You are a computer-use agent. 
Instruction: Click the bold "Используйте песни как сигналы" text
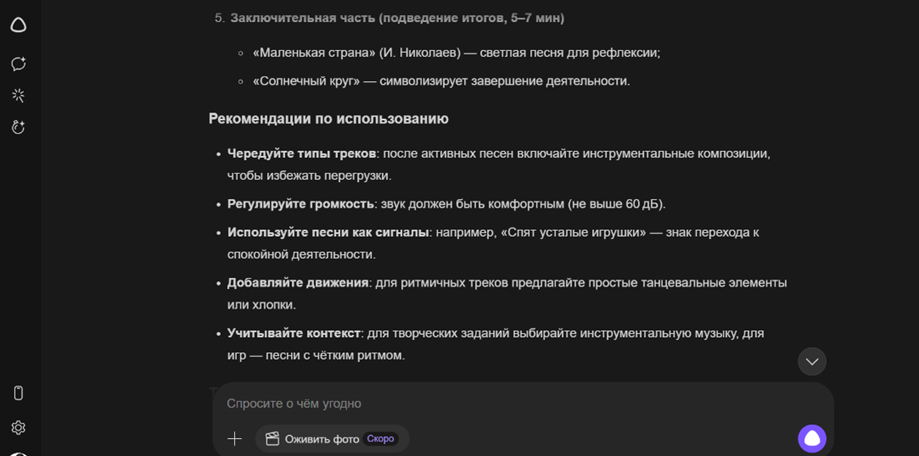click(x=328, y=232)
